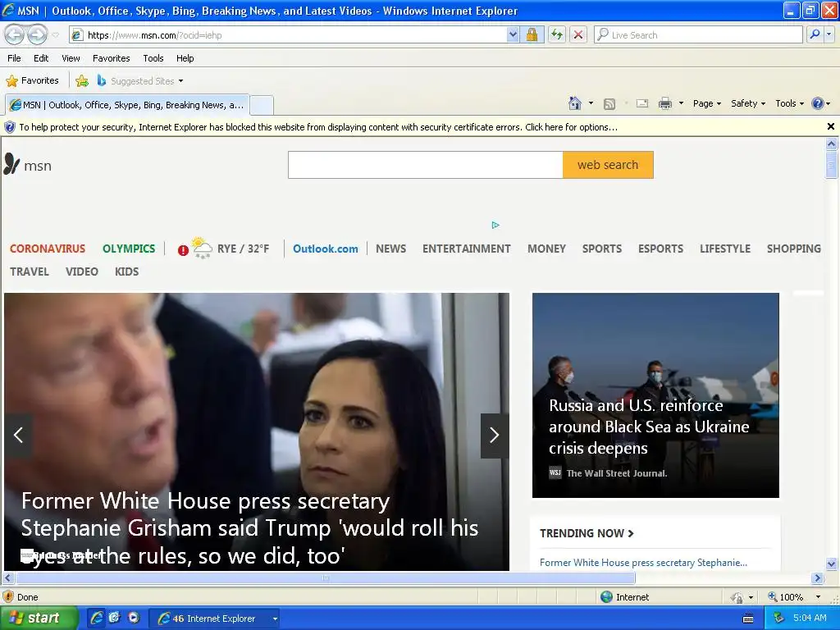Viewport: 840px width, 630px height.
Task: Open the CORONAVIRUS section link
Action: tap(47, 249)
